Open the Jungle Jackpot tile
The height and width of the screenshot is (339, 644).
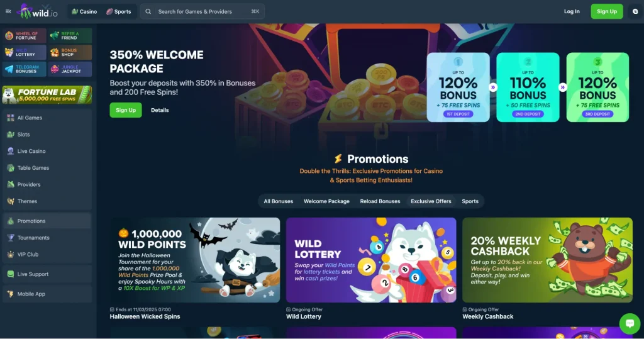click(x=70, y=69)
